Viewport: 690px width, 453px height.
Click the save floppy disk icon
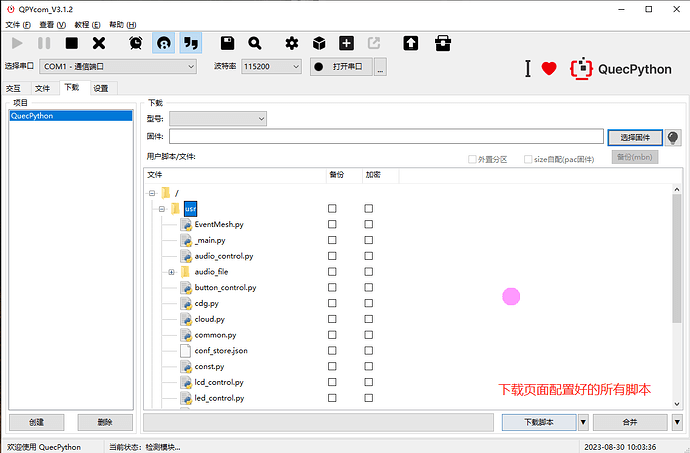coord(227,43)
